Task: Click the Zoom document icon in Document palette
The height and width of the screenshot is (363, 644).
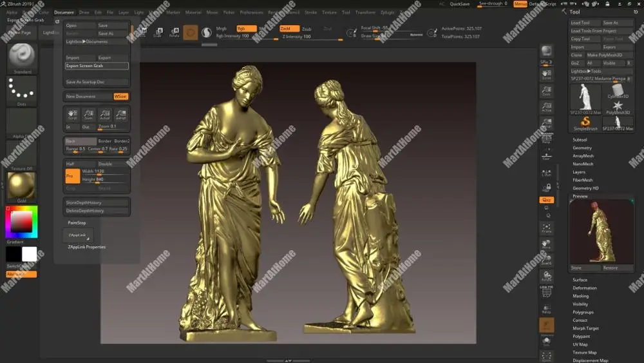Action: tap(88, 114)
